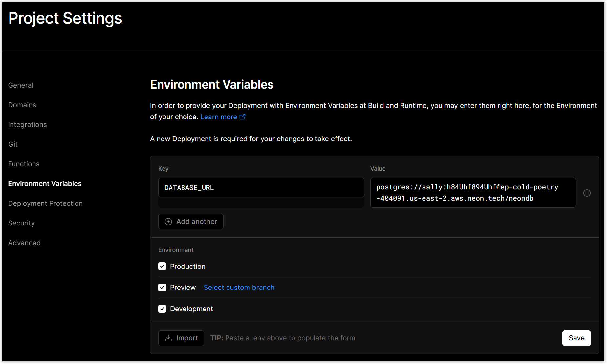Click the Import button
This screenshot has height=364, width=607.
point(181,338)
